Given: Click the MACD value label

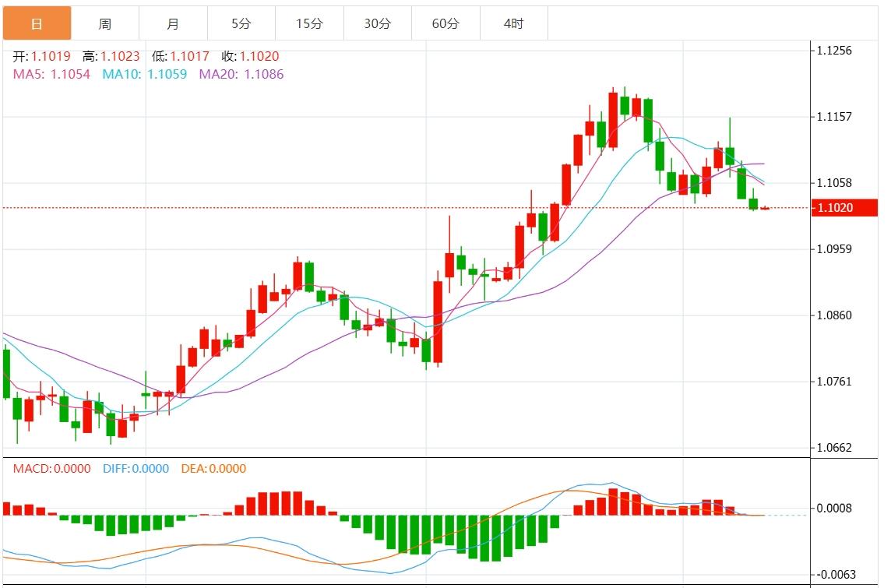Looking at the screenshot, I should click(51, 469).
